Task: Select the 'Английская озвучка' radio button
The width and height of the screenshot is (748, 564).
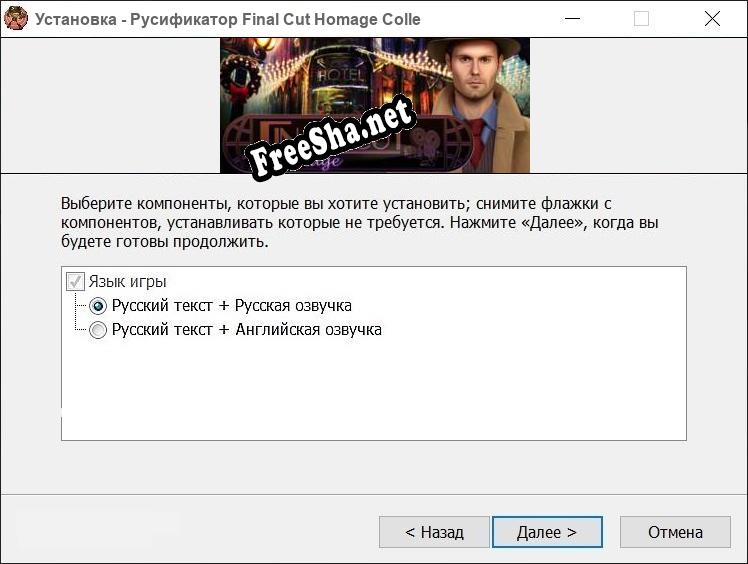Action: point(98,330)
